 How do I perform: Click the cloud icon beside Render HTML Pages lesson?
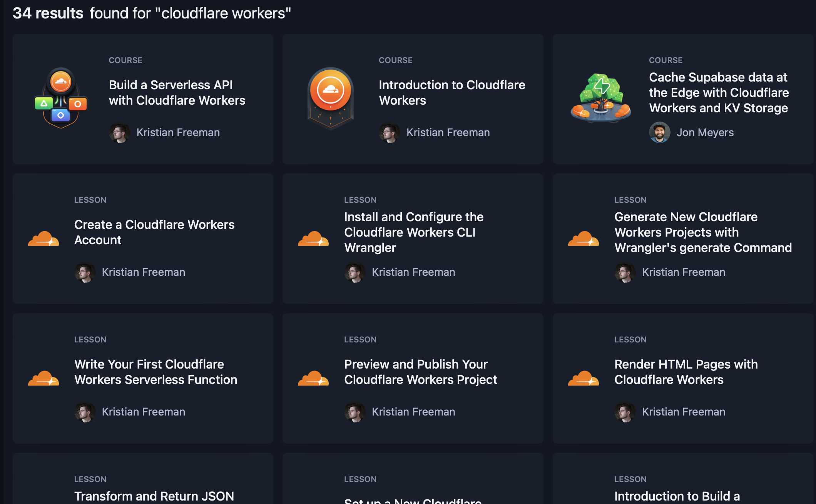click(x=584, y=379)
